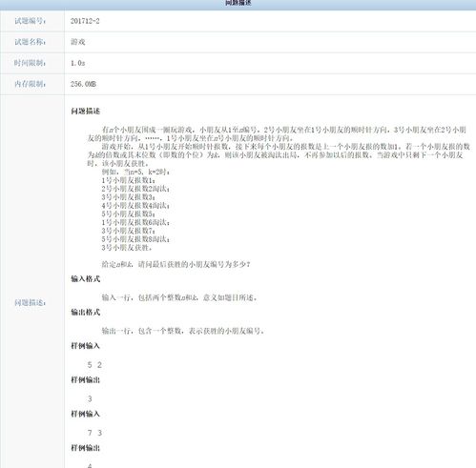The image size is (476, 468).
Task: Click the 输入格式 heading
Action: tap(85, 279)
